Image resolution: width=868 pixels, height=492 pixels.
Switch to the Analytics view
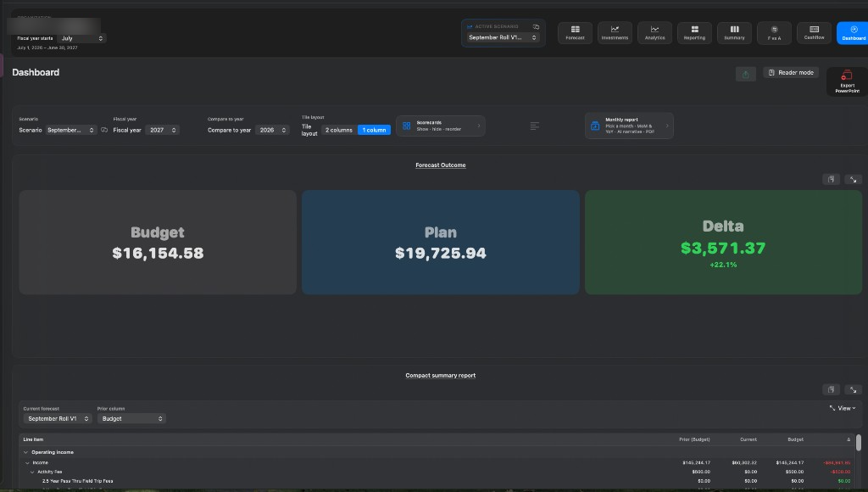[x=654, y=33]
